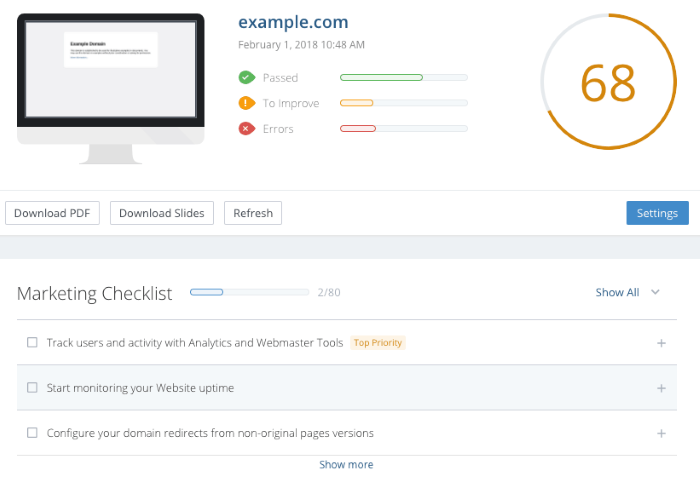The image size is (700, 483).
Task: Click the orange To Improve warning icon
Action: pos(246,103)
